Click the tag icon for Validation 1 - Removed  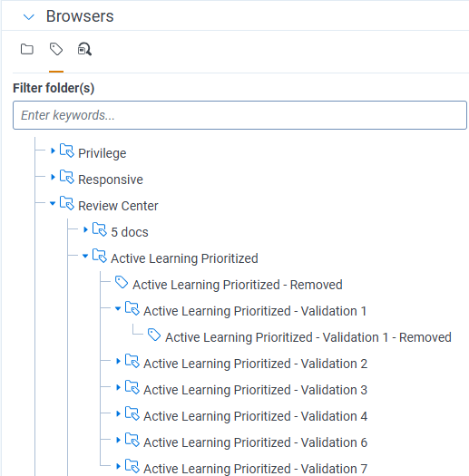154,335
